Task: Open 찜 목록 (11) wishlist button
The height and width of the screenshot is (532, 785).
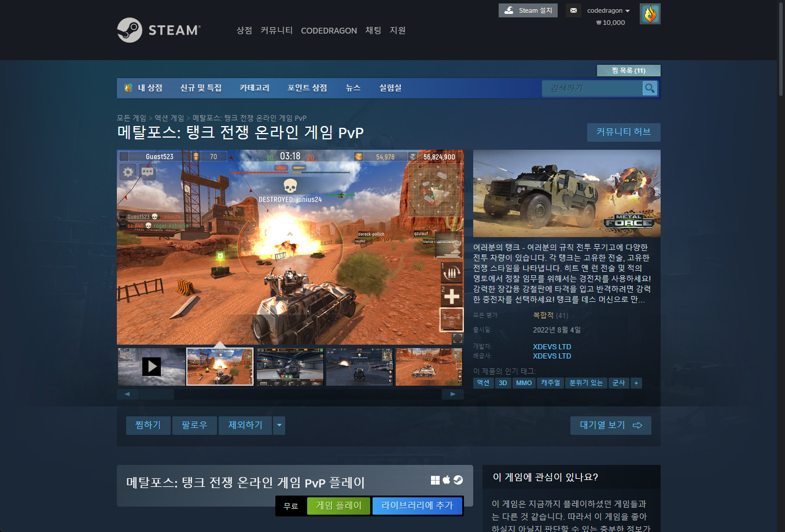Action: pyautogui.click(x=628, y=71)
